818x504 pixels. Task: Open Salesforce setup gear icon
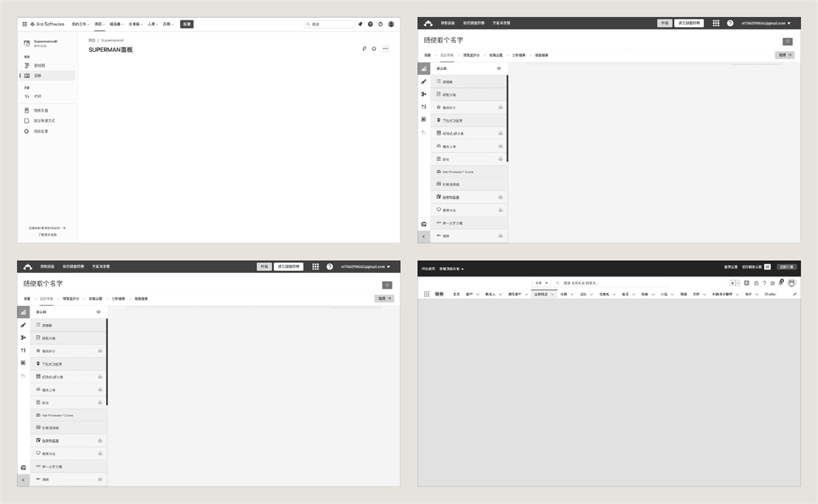point(772,283)
